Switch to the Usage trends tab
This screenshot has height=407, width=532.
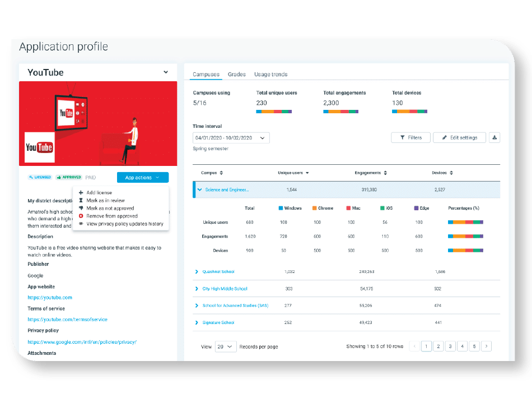pyautogui.click(x=270, y=75)
